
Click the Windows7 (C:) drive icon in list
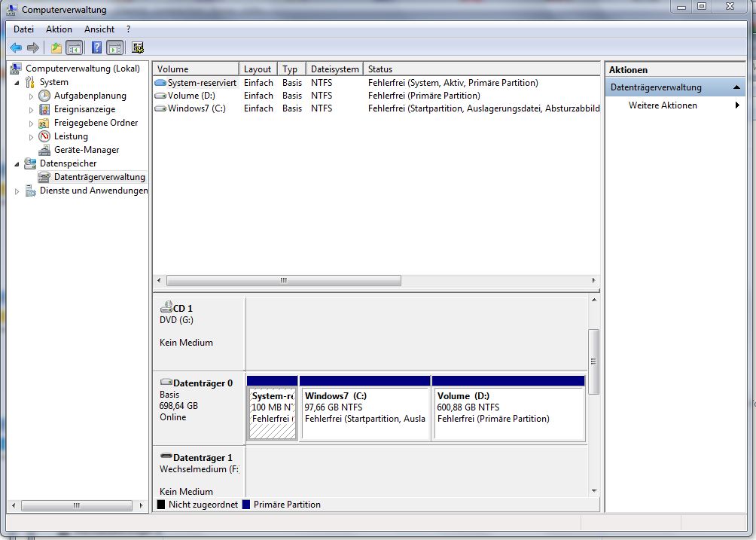160,108
